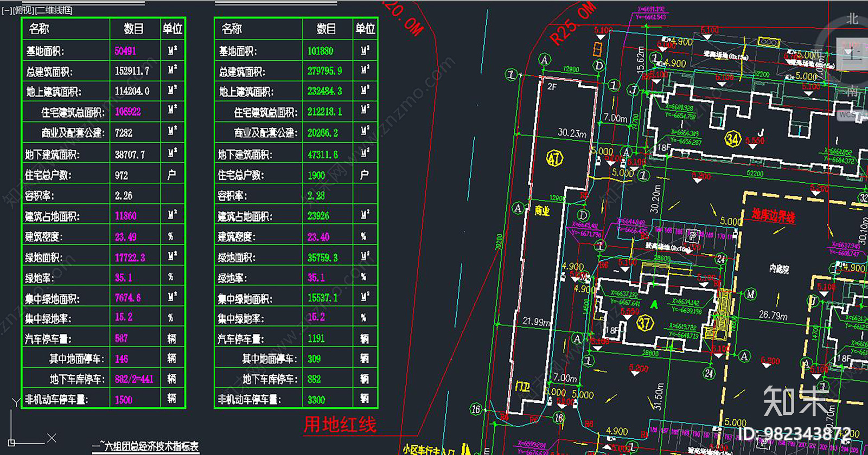The width and height of the screenshot is (868, 455).
Task: Select the 38707.7 underground area value
Action: click(x=130, y=155)
